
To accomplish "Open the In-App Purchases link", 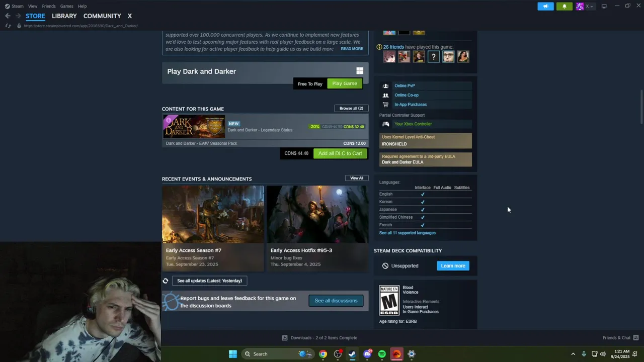I will click(411, 105).
